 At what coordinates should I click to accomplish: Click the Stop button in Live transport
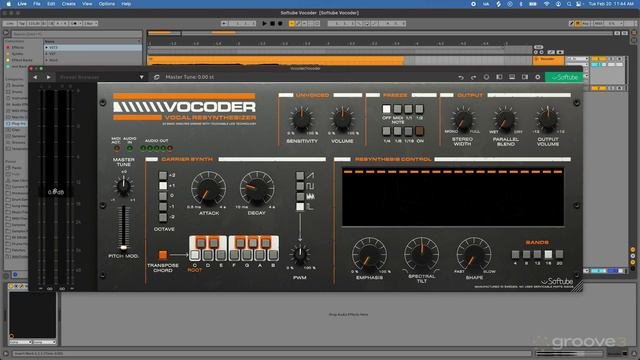tap(272, 24)
